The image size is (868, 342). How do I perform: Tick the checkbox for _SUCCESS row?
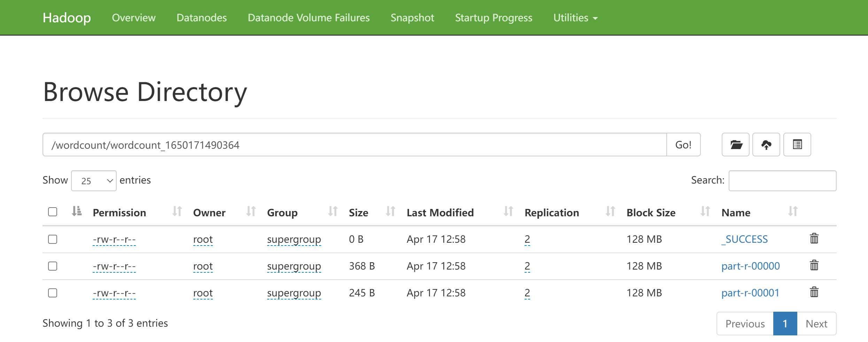(x=53, y=239)
